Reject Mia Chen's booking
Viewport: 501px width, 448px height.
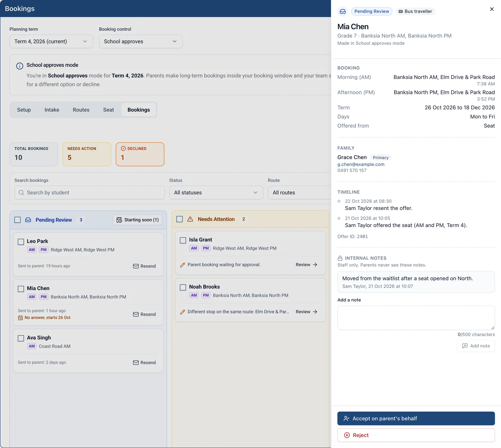pyautogui.click(x=416, y=435)
